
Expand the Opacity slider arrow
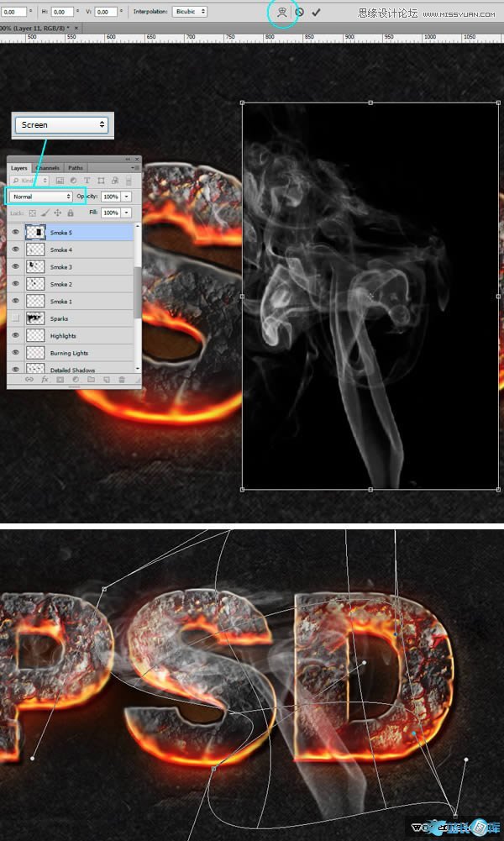pyautogui.click(x=126, y=197)
